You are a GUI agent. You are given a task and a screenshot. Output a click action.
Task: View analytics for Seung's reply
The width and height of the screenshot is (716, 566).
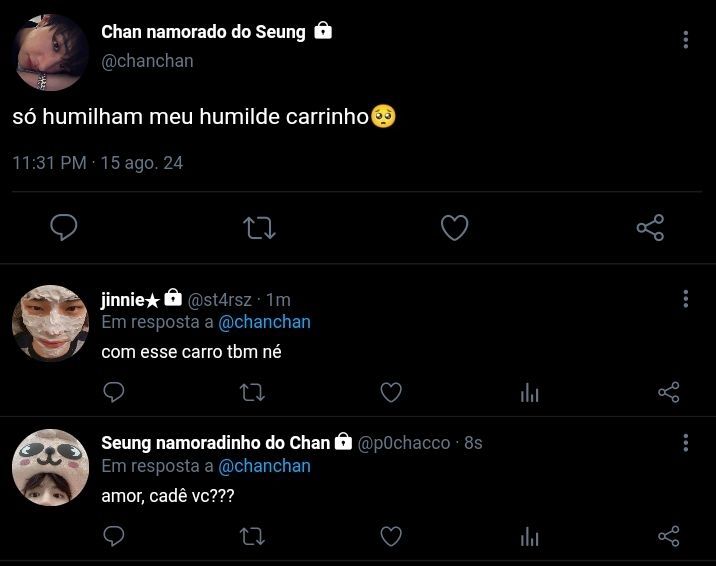(530, 536)
